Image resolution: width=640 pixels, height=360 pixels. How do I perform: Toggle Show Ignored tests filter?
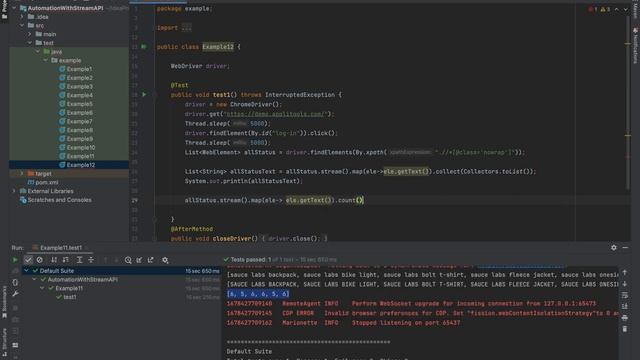40,260
